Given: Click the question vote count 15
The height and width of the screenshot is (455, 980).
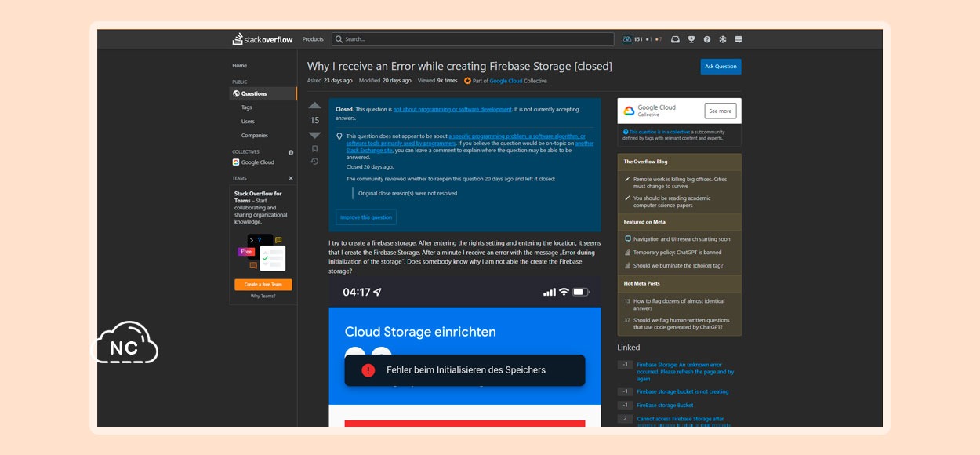Looking at the screenshot, I should click(314, 120).
